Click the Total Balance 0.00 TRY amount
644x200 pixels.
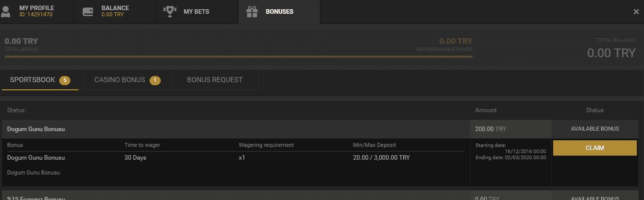click(x=611, y=53)
